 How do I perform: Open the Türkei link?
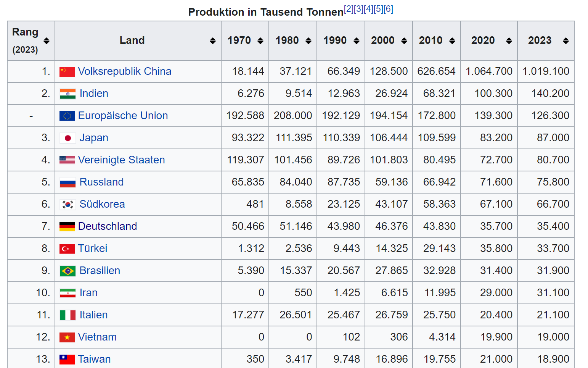93,249
